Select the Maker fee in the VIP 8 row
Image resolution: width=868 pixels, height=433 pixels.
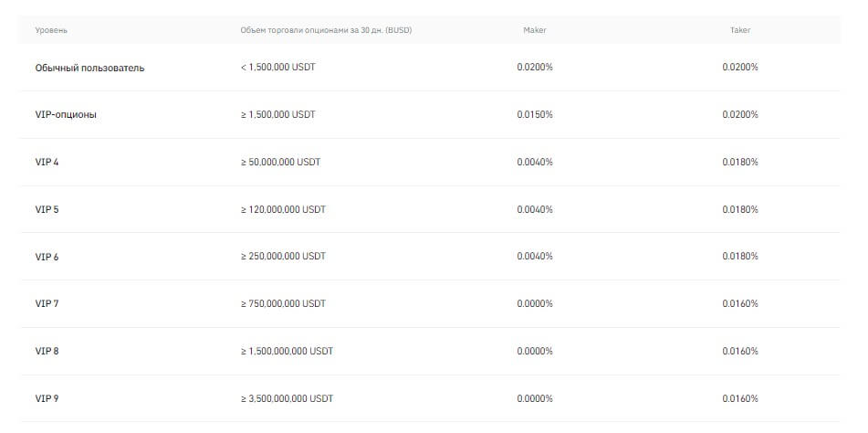click(535, 351)
